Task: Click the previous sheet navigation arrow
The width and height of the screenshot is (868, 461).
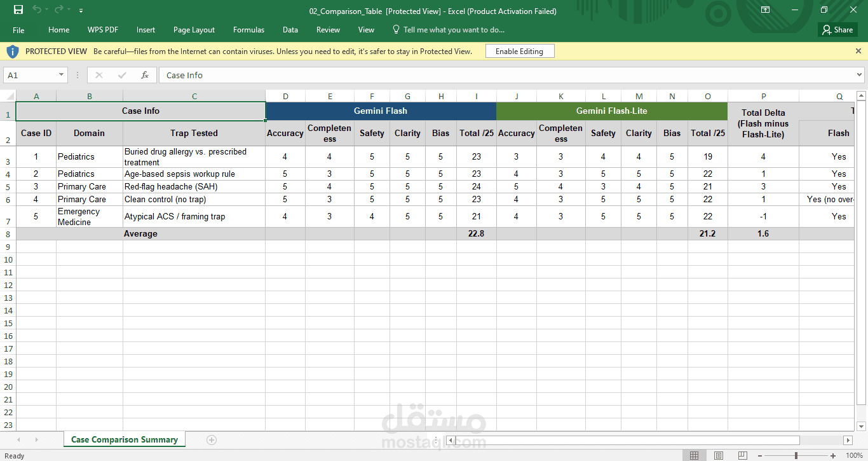Action: tap(18, 440)
